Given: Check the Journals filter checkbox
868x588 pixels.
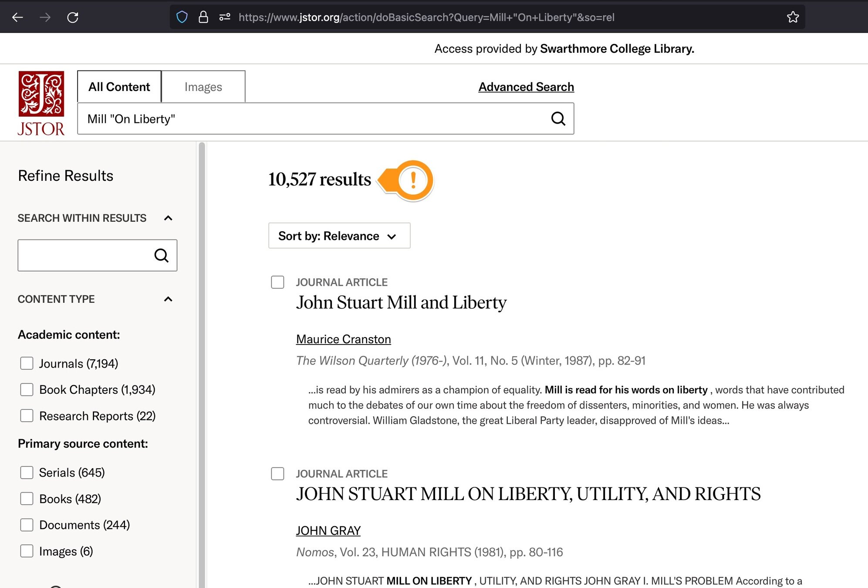Looking at the screenshot, I should tap(27, 363).
